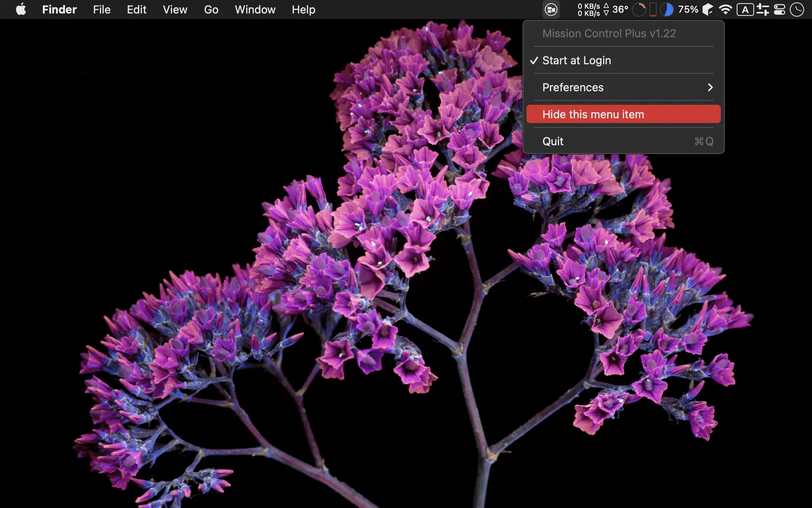Click the blue pie memory usage icon
Image resolution: width=812 pixels, height=508 pixels.
(x=667, y=10)
